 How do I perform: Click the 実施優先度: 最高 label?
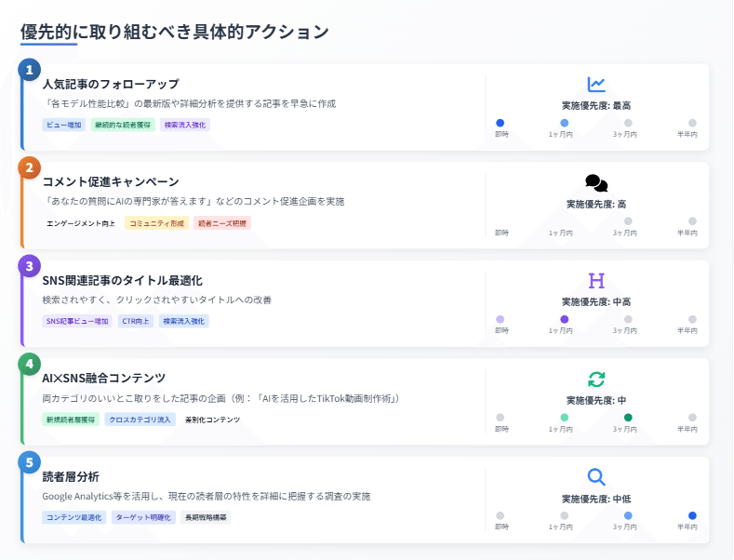coord(596,106)
